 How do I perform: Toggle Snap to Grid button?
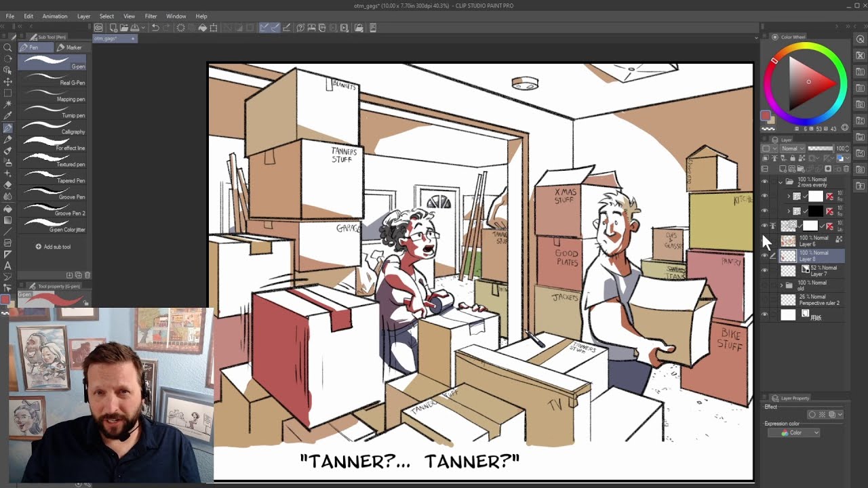(285, 28)
